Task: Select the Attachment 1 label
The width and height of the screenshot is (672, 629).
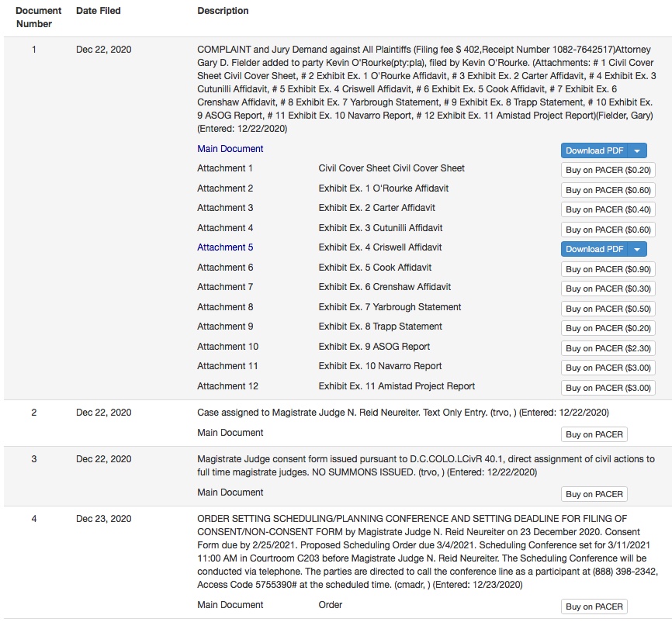Action: (x=224, y=168)
